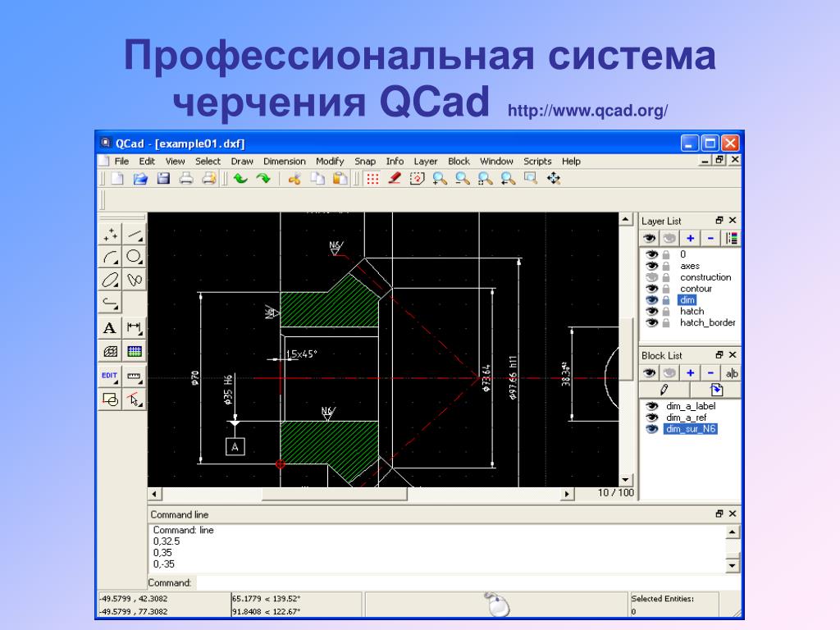
Task: Open the Arcs tool menu
Action: (111, 257)
